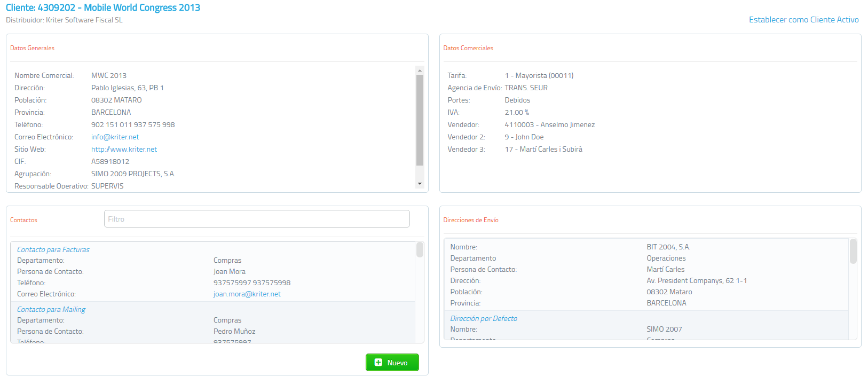Click contact phone 937575997 937575998
Image resolution: width=868 pixels, height=384 pixels.
(x=252, y=283)
